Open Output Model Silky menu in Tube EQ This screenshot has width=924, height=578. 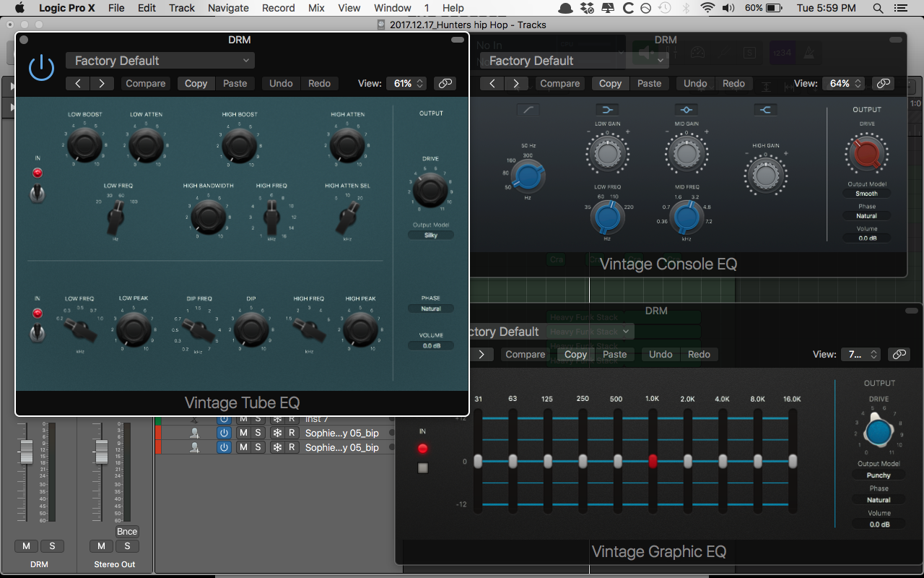point(431,235)
